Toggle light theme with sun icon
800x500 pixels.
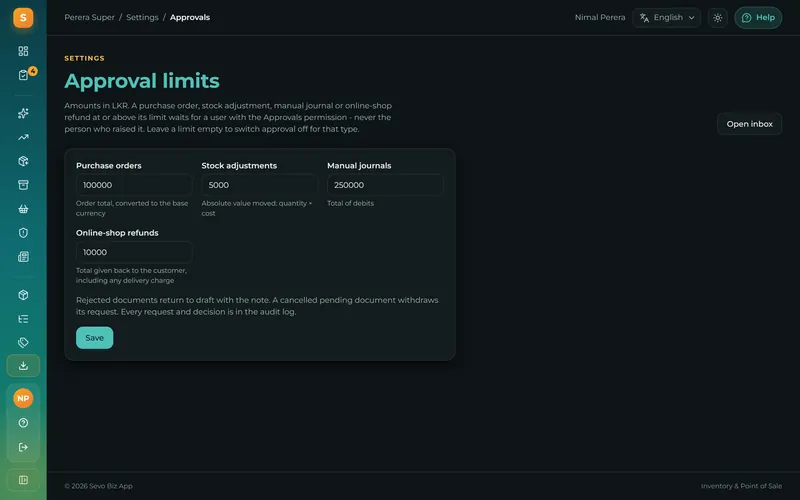[717, 18]
